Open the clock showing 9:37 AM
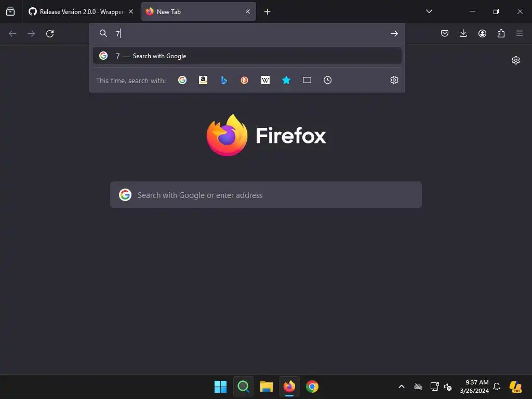This screenshot has height=399, width=532. [x=474, y=387]
